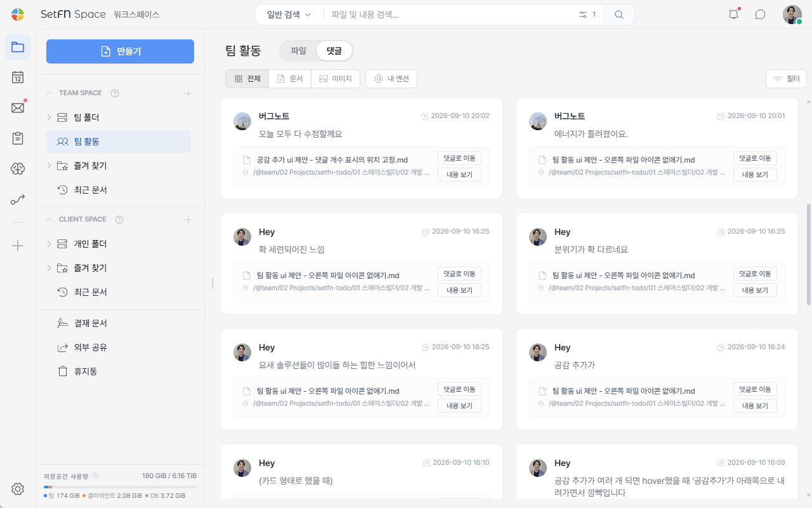Click 내용 보기 on '에너지가 틀려졌어요' card
This screenshot has height=508, width=812.
pyautogui.click(x=755, y=175)
